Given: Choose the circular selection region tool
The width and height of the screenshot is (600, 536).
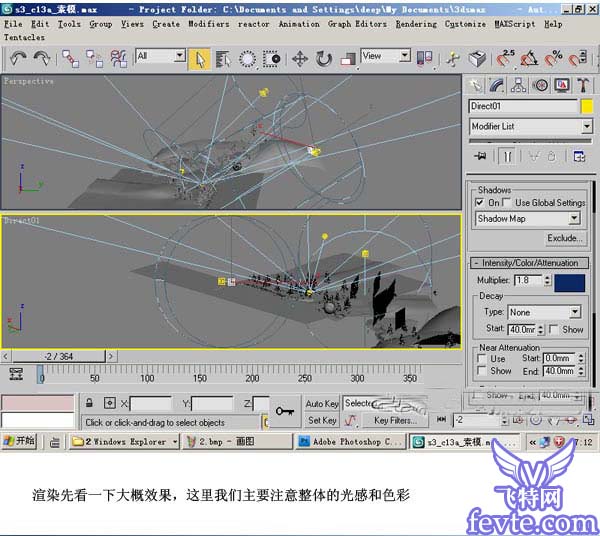Looking at the screenshot, I should pos(247,59).
